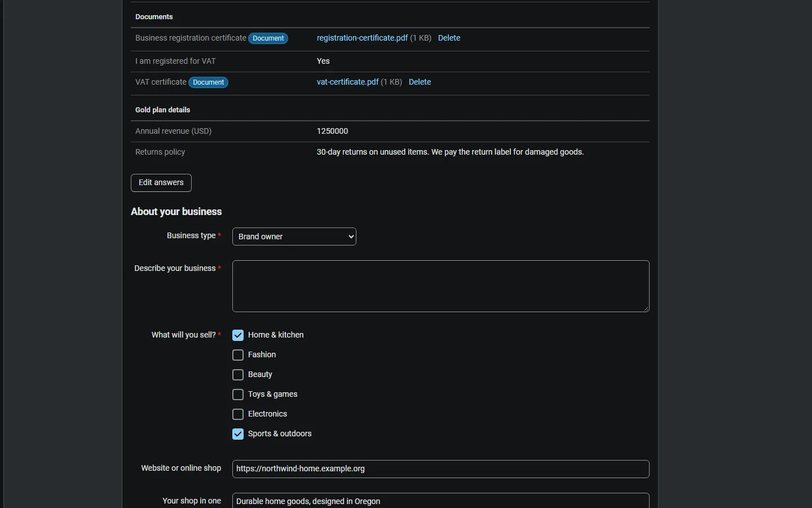
Task: Grab the textarea resize handle corner
Action: (x=646, y=309)
